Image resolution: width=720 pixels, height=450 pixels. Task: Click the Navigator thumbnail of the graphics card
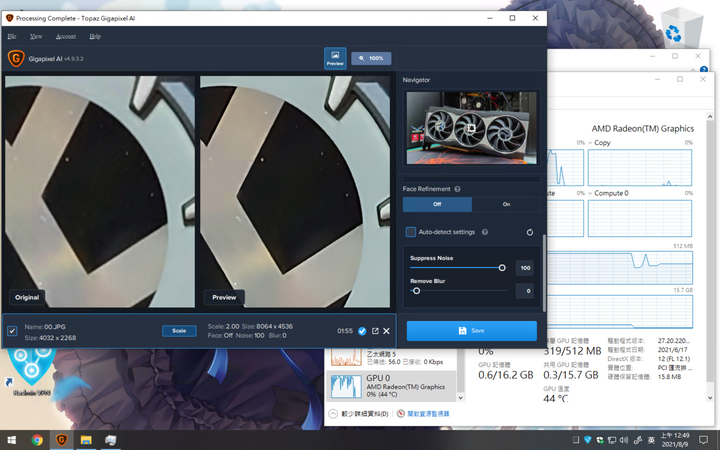[472, 128]
